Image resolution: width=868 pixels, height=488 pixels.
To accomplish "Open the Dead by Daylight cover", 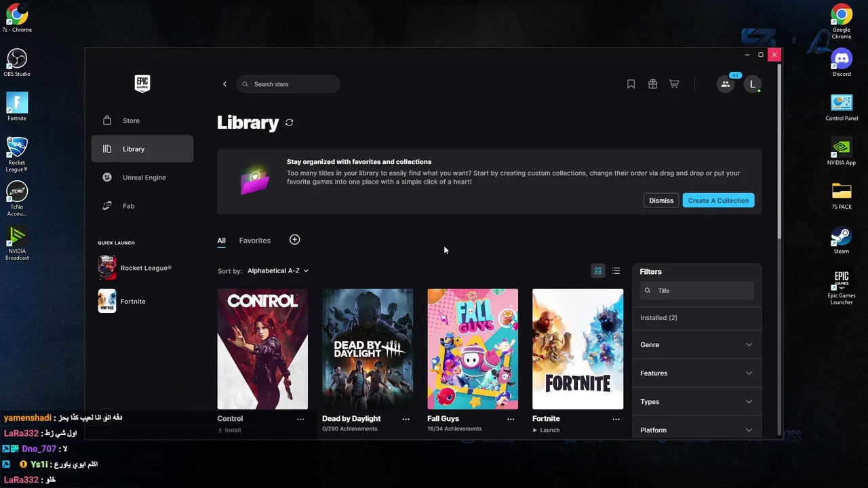I will point(368,349).
